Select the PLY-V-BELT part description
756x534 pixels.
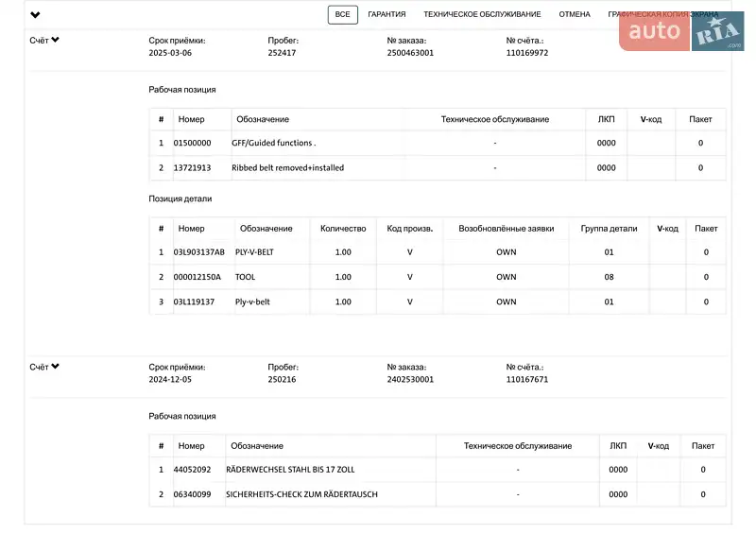[254, 251]
